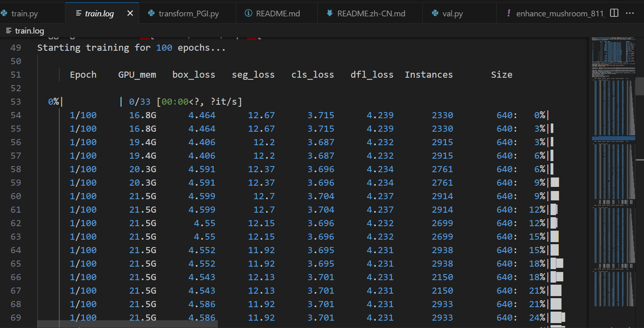Click GPU_mem value 16.8G on line 54
This screenshot has width=644, height=328.
[x=142, y=115]
